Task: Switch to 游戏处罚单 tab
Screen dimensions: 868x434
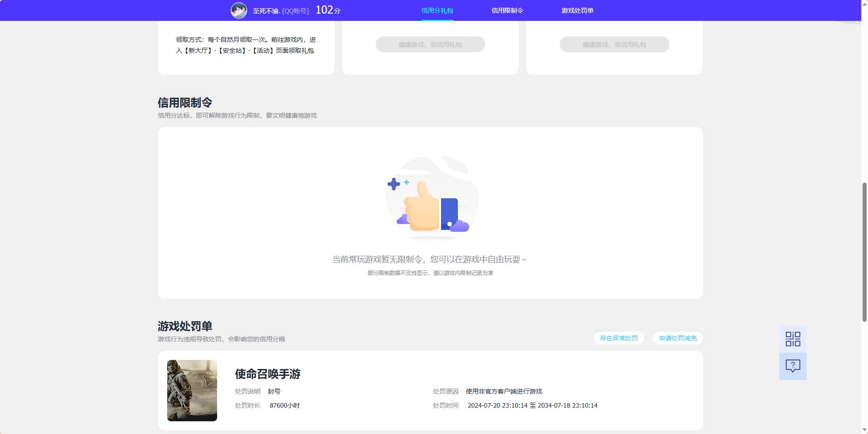Action: pos(577,10)
